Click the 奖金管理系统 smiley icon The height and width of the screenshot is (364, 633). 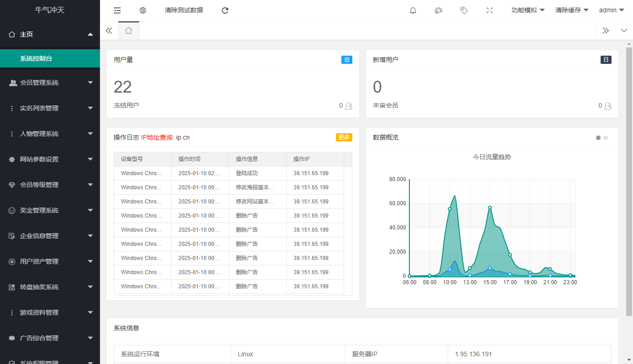12,210
